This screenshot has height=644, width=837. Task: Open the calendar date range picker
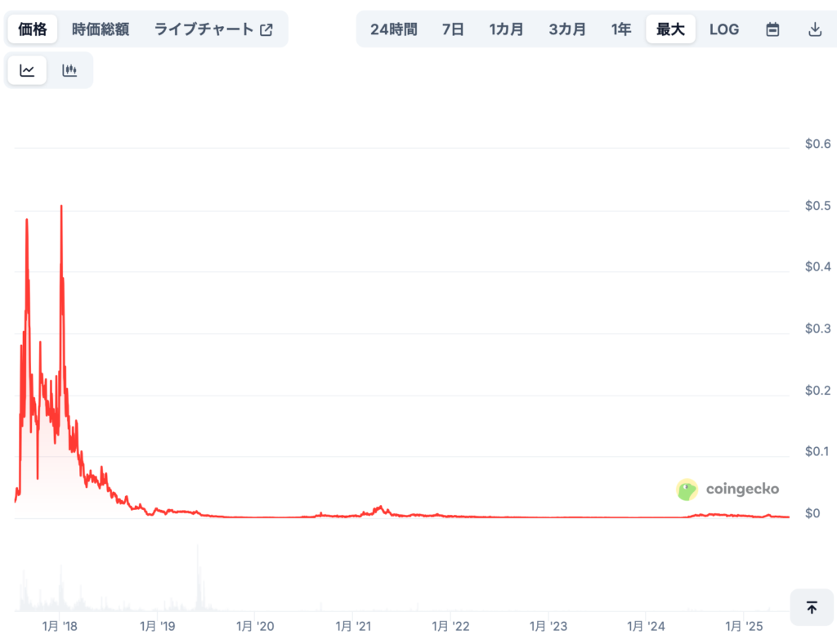coord(772,29)
